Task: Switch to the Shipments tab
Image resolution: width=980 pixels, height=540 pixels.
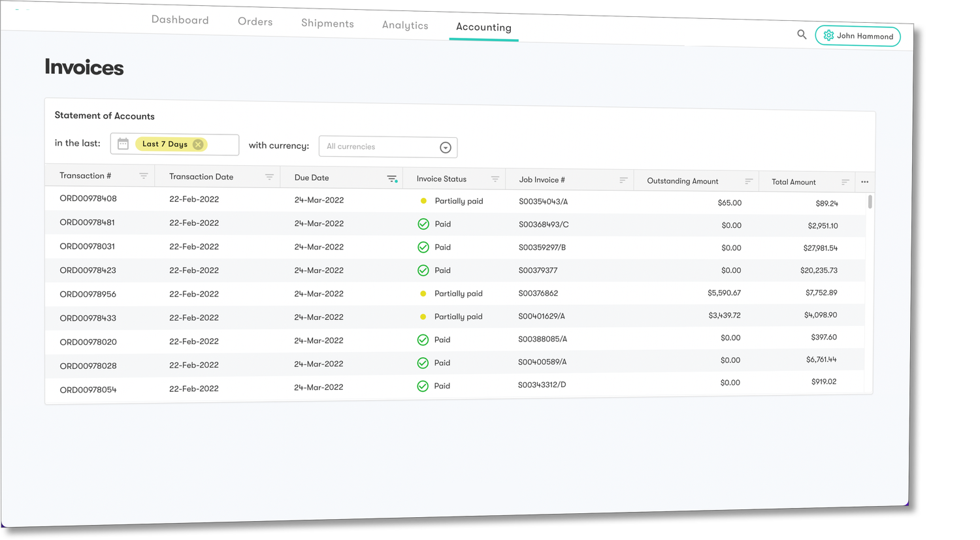Action: coord(327,23)
